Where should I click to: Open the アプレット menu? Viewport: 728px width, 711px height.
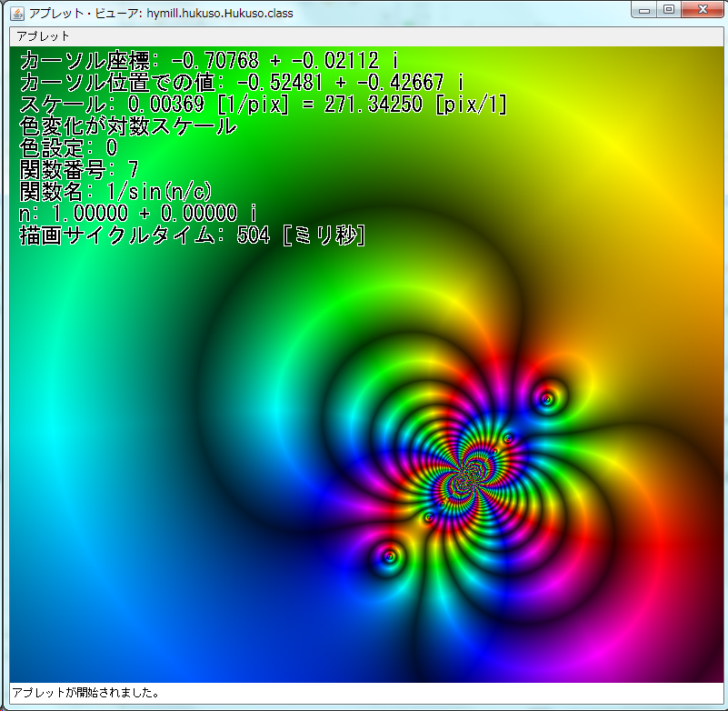click(43, 35)
